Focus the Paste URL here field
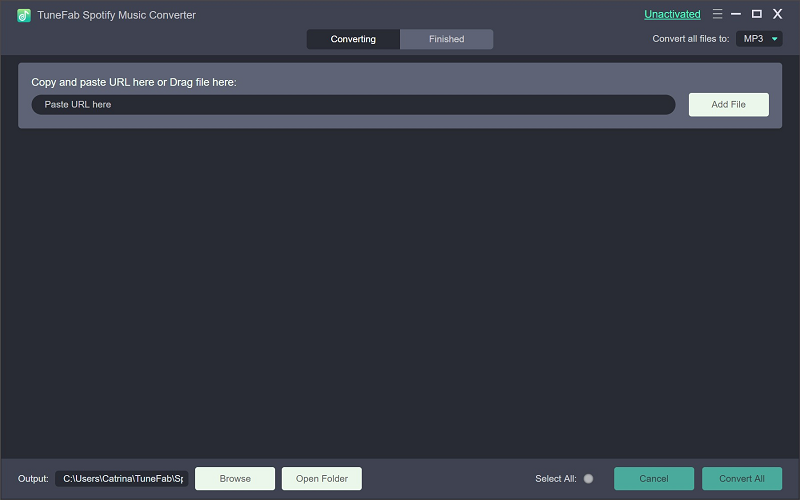 [353, 104]
